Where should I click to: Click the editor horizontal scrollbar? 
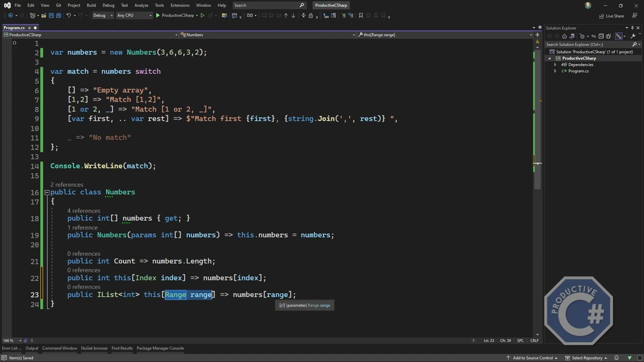pyautogui.click(x=252, y=340)
